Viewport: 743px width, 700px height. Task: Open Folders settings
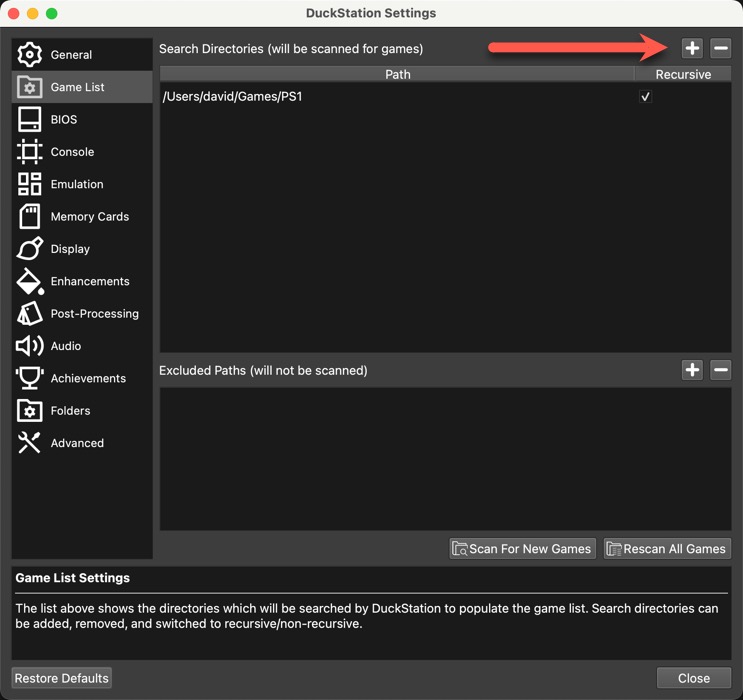tap(82, 410)
